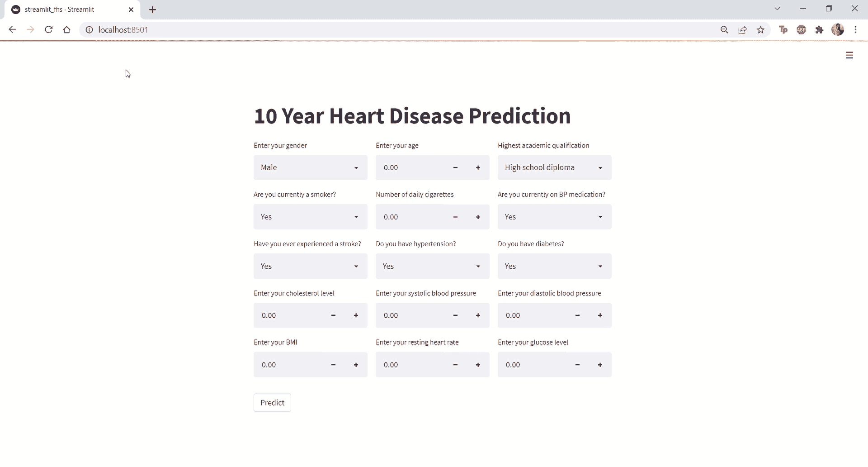Image resolution: width=868 pixels, height=467 pixels.
Task: Bookmark this page with the star icon
Action: (761, 30)
